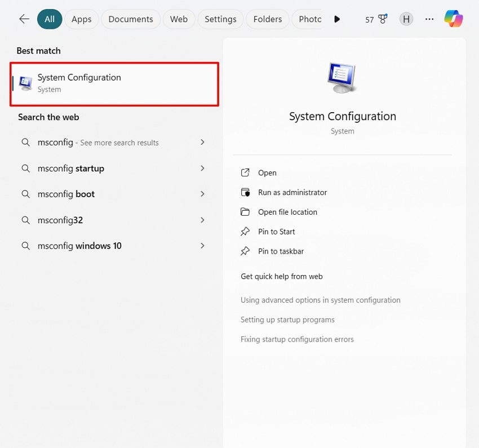Select the Web search filter
Image resolution: width=479 pixels, height=448 pixels.
[179, 19]
